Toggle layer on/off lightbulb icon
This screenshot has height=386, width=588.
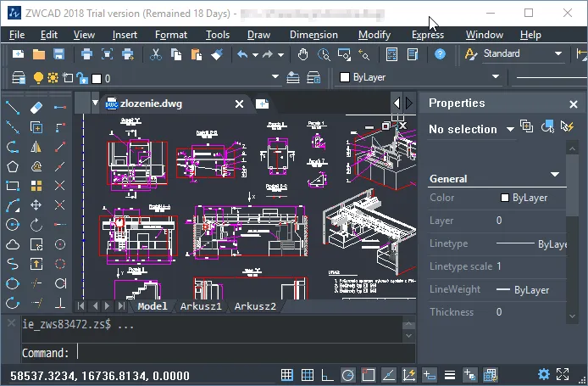pyautogui.click(x=38, y=78)
